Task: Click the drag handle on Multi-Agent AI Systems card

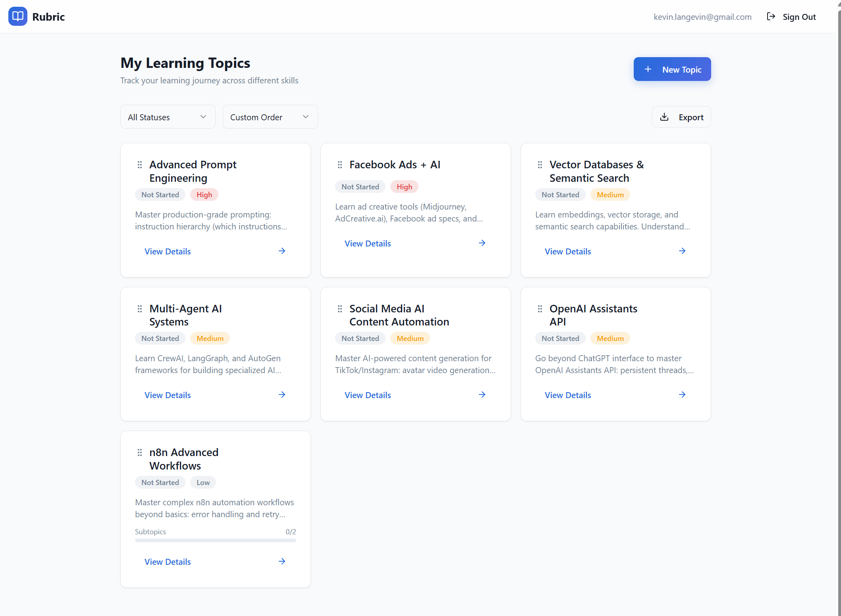Action: pyautogui.click(x=139, y=308)
